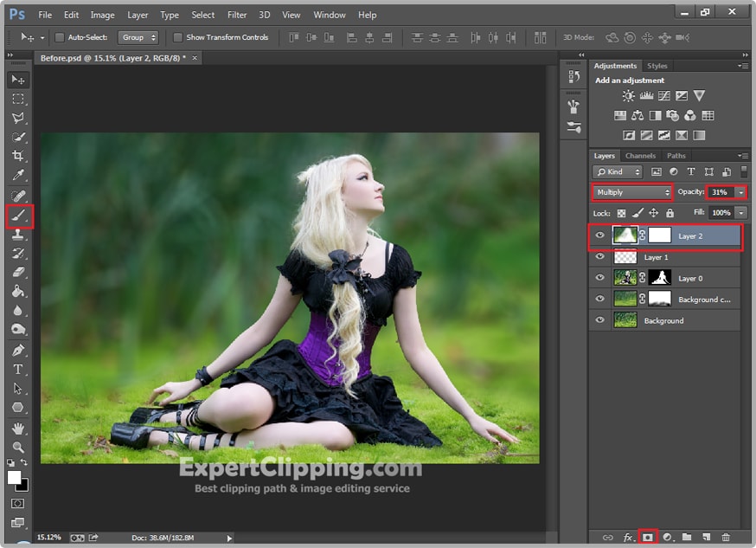Viewport: 756px width, 548px height.
Task: Select the Horizontal Type tool
Action: pos(18,370)
